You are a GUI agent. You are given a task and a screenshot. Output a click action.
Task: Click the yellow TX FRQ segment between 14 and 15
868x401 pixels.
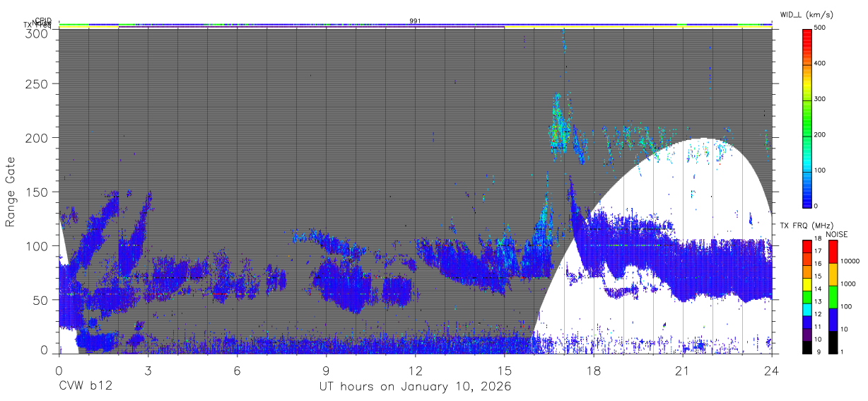coord(807,284)
